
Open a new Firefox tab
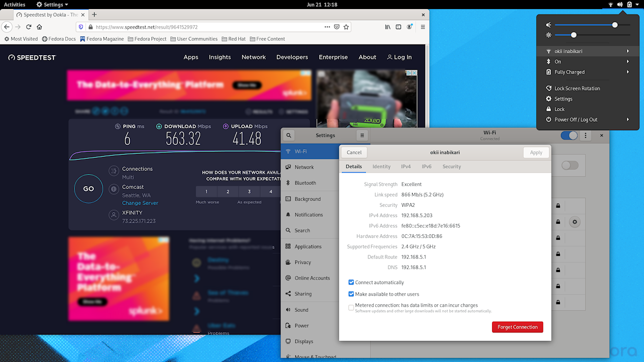pyautogui.click(x=94, y=15)
